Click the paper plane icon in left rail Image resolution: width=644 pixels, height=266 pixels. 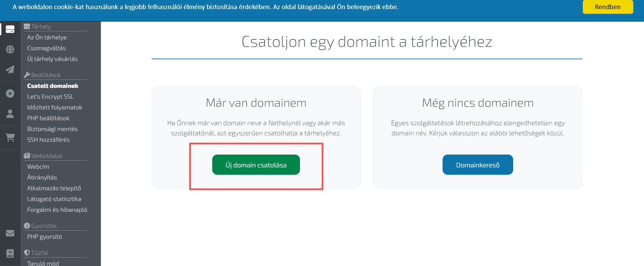[x=10, y=69]
